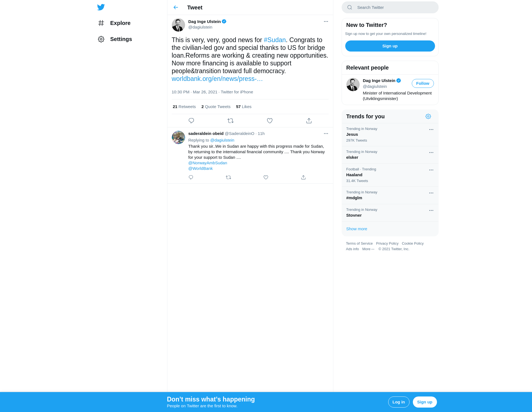Click the Twitter bird logo
Viewport: 532px width, 412px height.
101,7
